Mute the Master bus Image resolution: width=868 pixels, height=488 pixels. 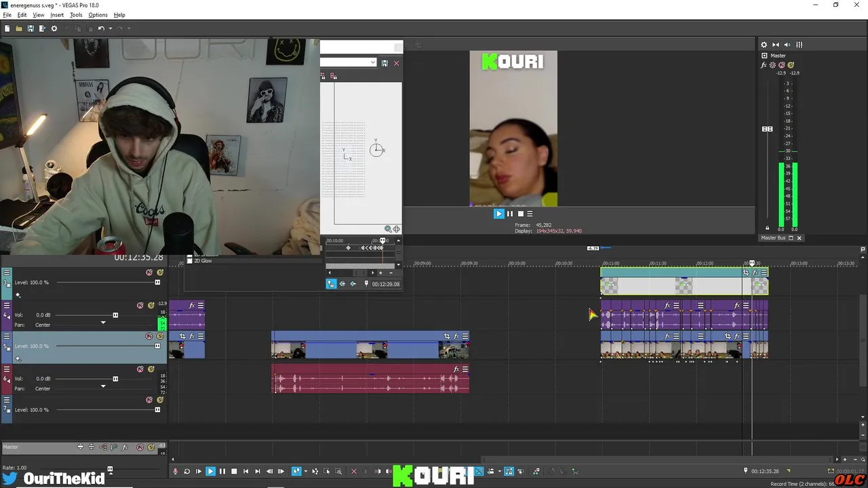(781, 65)
